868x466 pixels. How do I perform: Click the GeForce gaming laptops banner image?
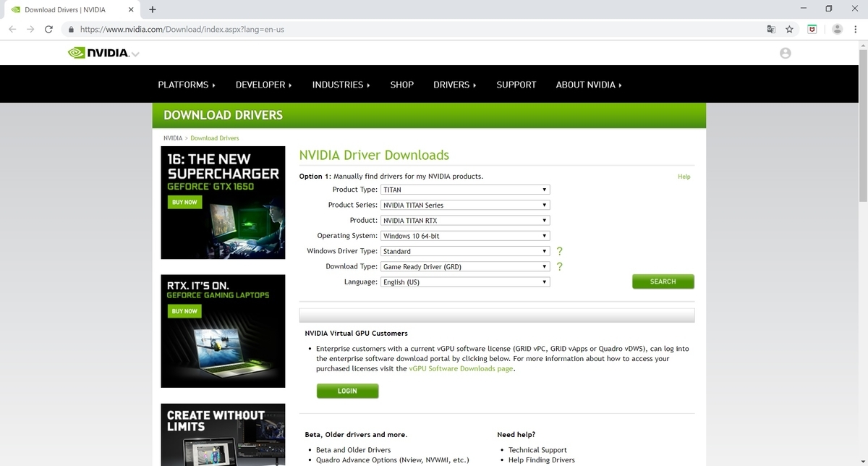[223, 331]
